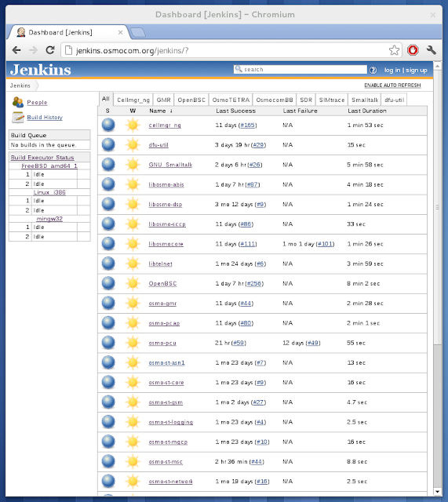The height and width of the screenshot is (502, 448).
Task: Sort by the Last Success column header
Action: [235, 111]
